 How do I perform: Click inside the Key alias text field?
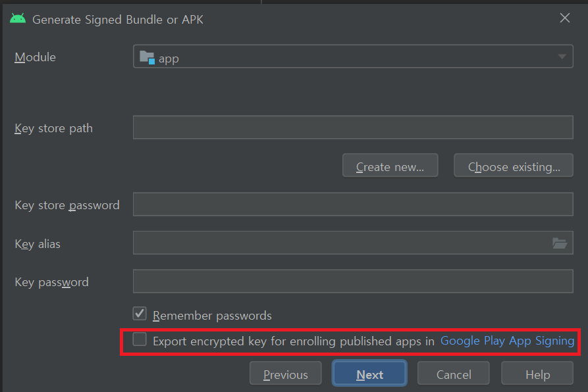click(340, 243)
